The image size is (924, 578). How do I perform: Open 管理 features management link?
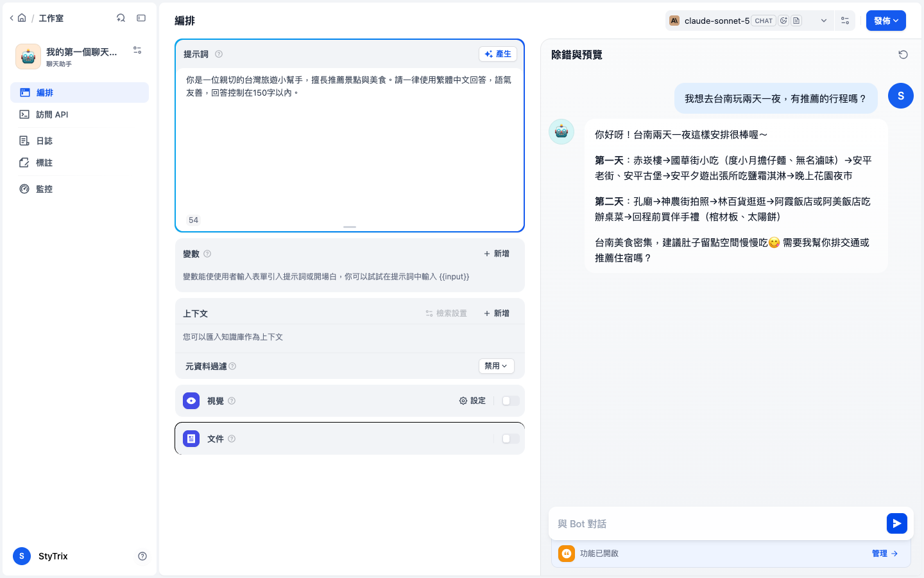885,554
